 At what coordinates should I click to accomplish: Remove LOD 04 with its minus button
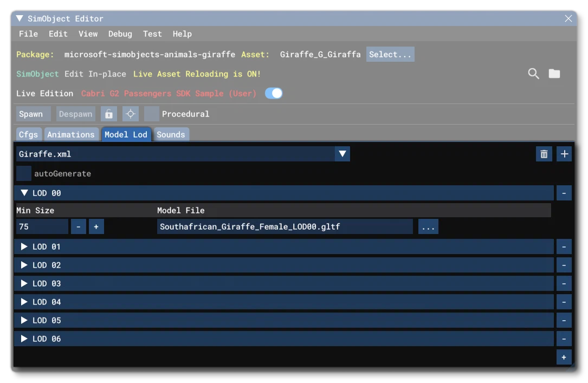564,302
